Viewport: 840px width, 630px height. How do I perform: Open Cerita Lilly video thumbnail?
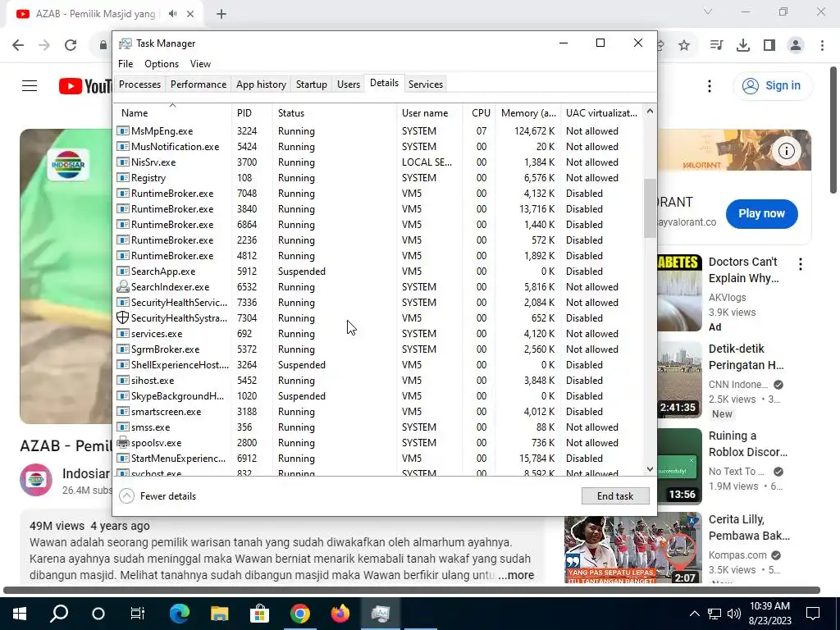pyautogui.click(x=633, y=549)
